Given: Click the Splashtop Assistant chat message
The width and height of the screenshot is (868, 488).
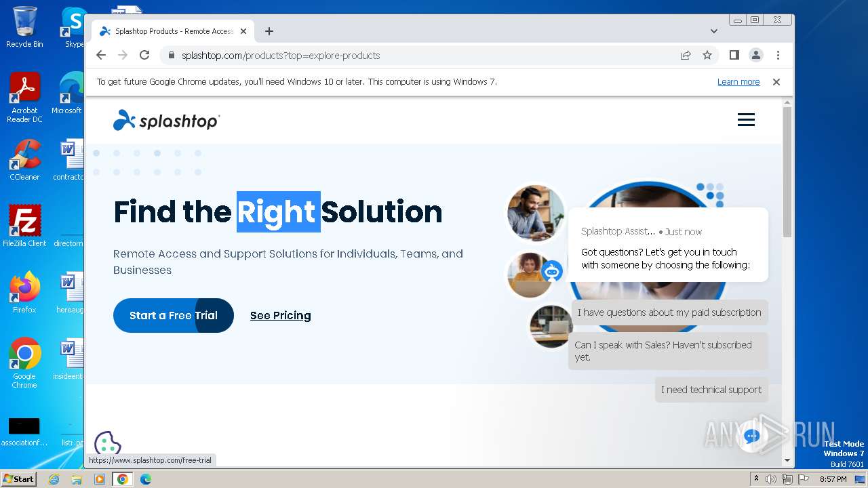Looking at the screenshot, I should click(x=668, y=245).
